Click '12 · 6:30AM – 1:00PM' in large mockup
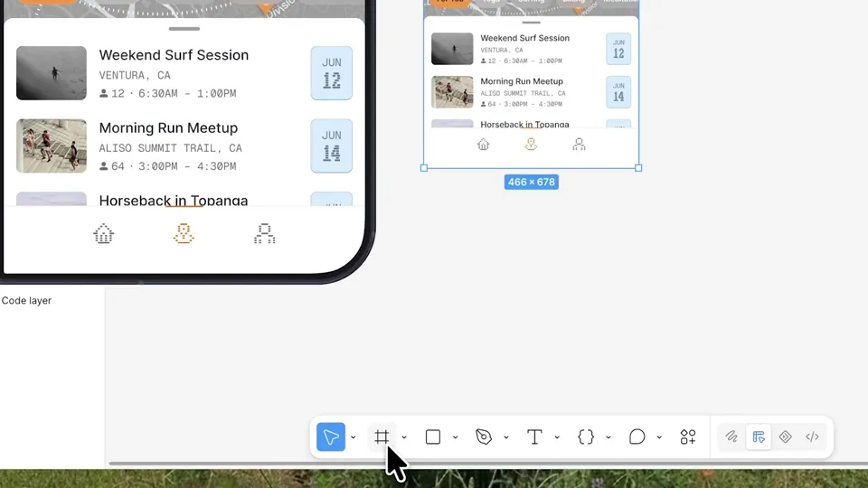This screenshot has width=868, height=488. pyautogui.click(x=174, y=93)
